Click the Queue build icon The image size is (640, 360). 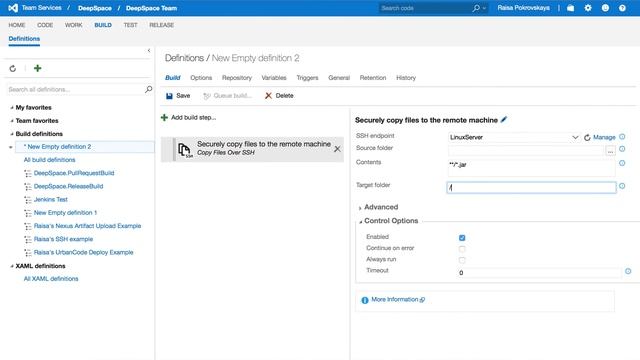point(207,96)
